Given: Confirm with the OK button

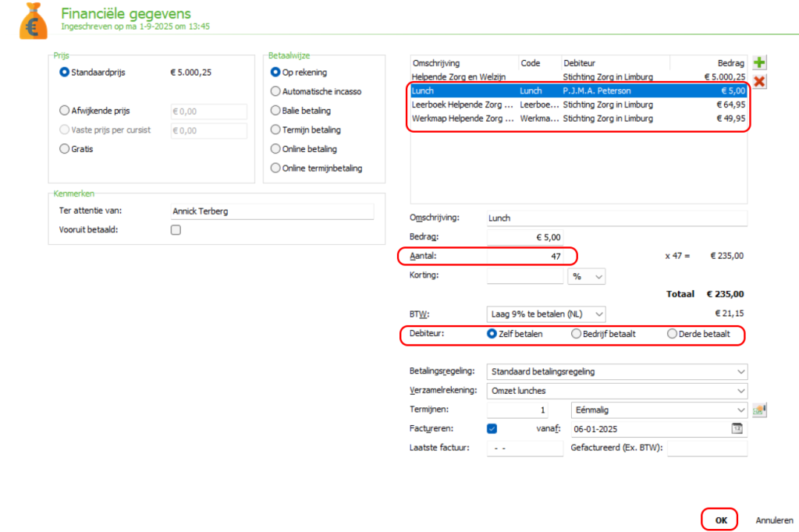Looking at the screenshot, I should (720, 520).
